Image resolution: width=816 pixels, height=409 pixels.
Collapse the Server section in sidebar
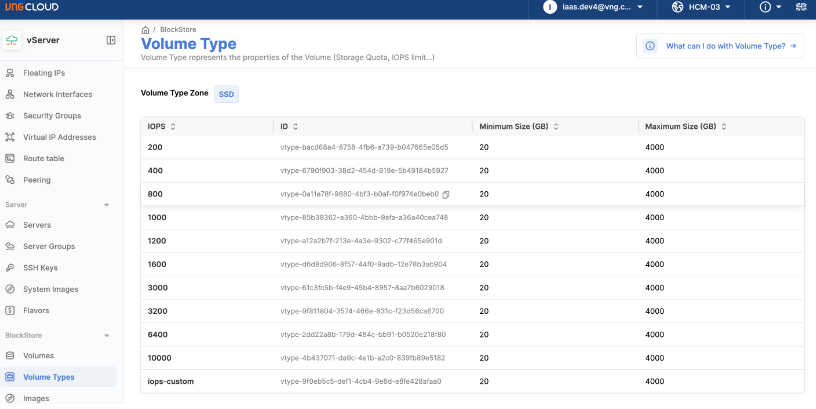[107, 204]
